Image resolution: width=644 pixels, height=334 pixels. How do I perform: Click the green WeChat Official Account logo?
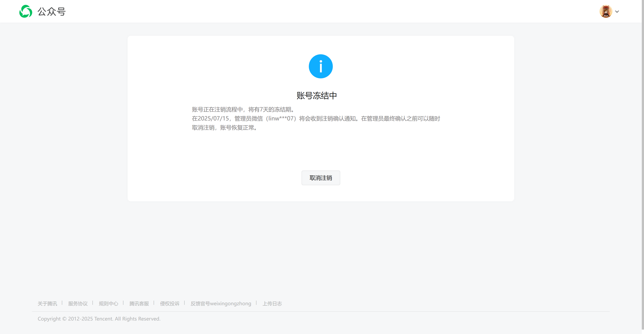(x=26, y=11)
